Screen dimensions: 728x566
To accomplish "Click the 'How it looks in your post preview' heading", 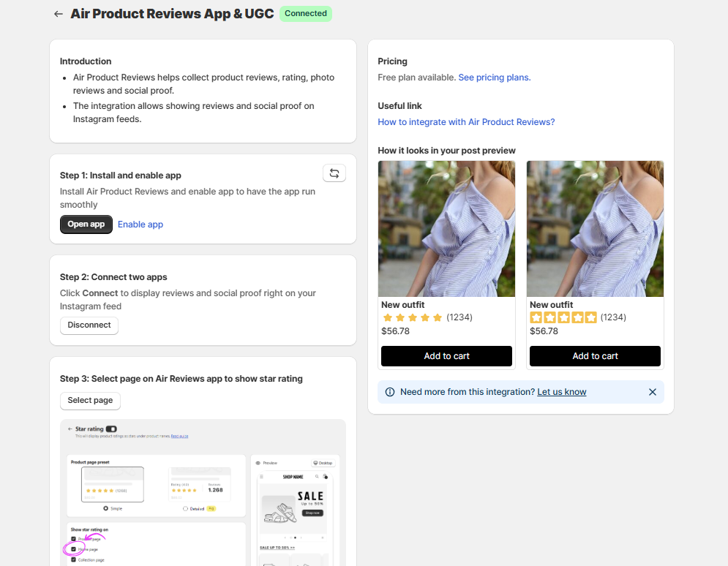I will (446, 151).
